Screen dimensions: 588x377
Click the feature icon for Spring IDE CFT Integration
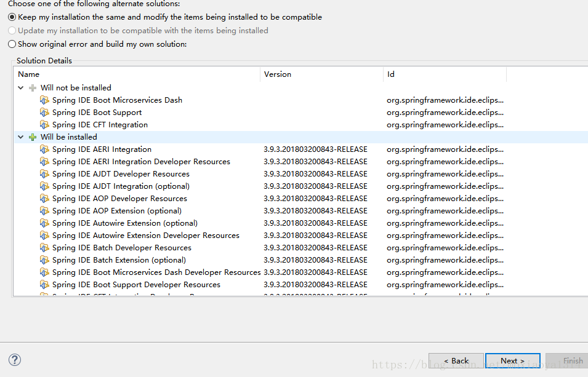click(44, 125)
